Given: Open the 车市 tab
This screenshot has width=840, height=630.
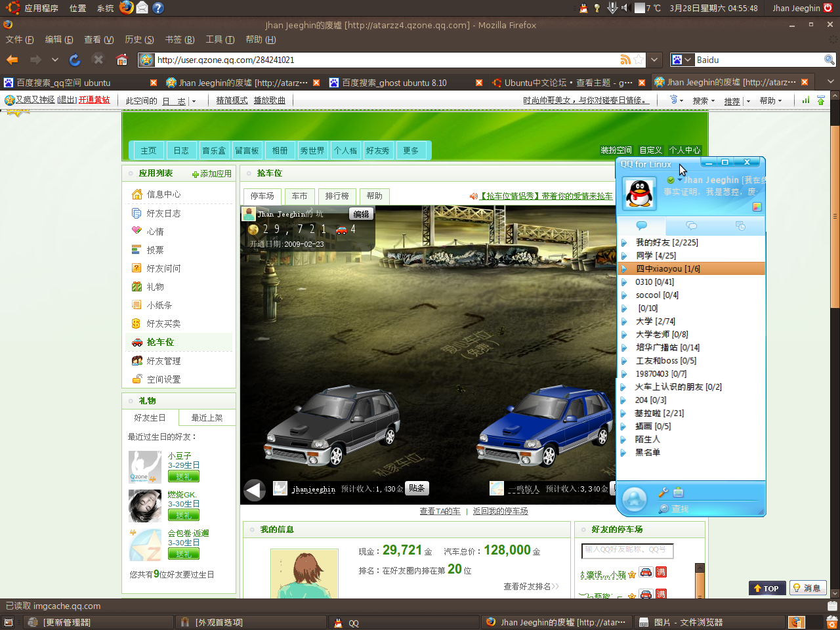Looking at the screenshot, I should pos(299,196).
